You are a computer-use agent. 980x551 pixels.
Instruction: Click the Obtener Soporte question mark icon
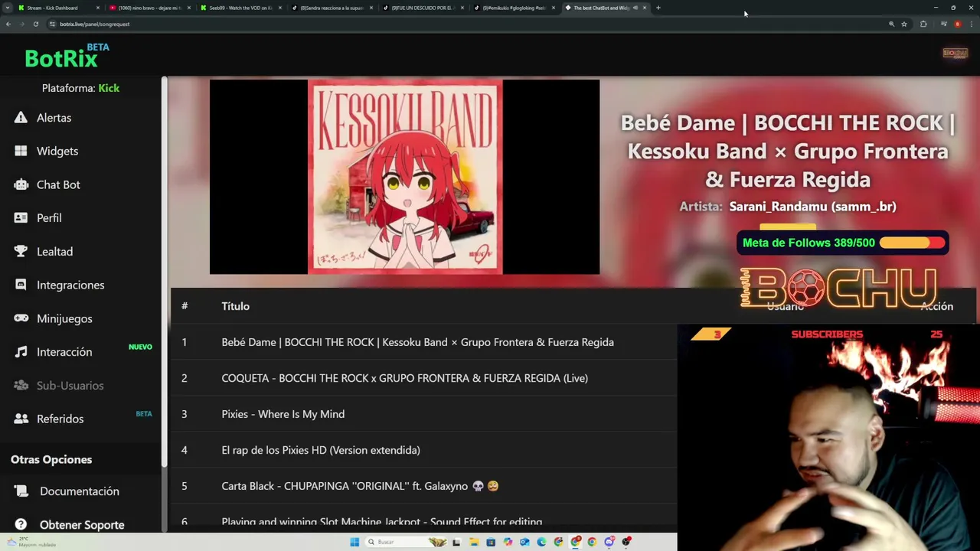click(21, 525)
